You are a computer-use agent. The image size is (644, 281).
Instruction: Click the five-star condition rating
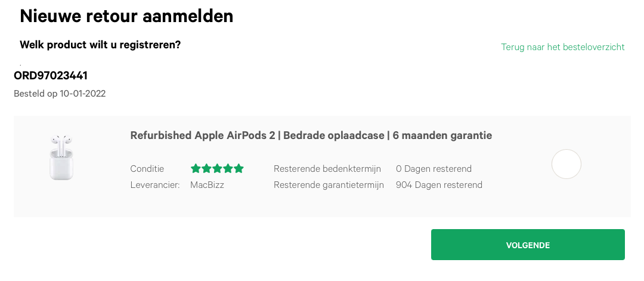point(217,168)
